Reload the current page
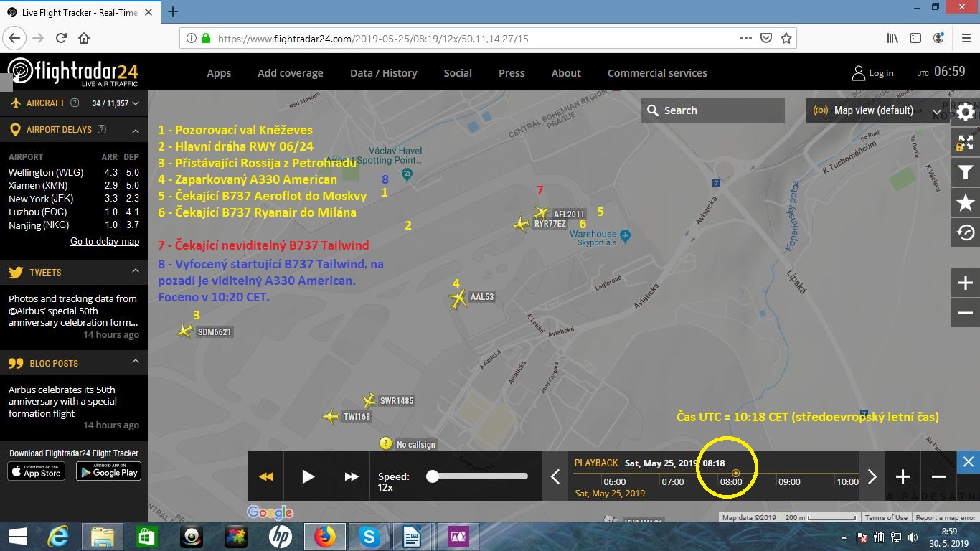980x551 pixels. pyautogui.click(x=61, y=38)
